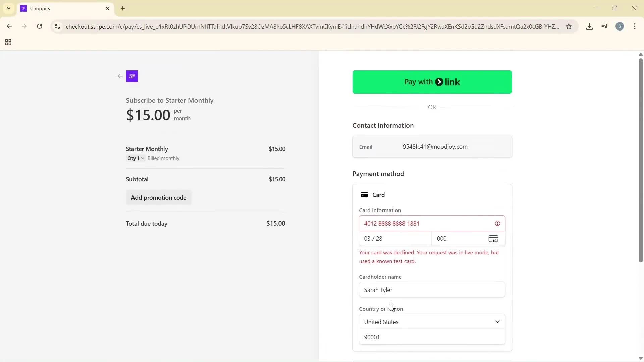Image resolution: width=644 pixels, height=362 pixels.
Task: Open the tab search chevron
Action: pos(8,8)
